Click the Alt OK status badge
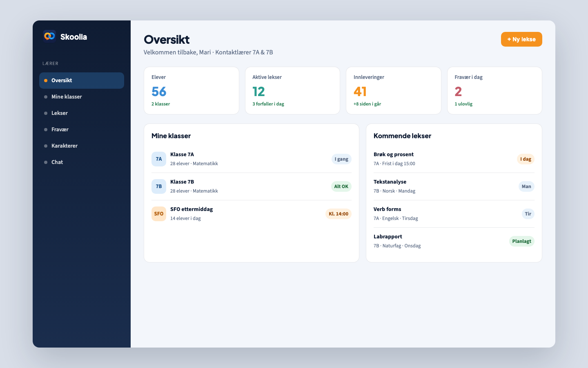This screenshot has height=368, width=588. 341,186
